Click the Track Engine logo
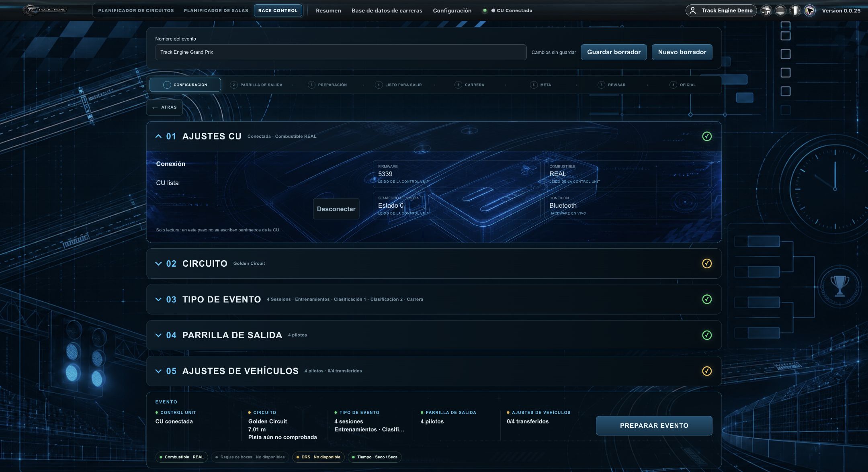Viewport: 868px width, 472px height. 45,10
